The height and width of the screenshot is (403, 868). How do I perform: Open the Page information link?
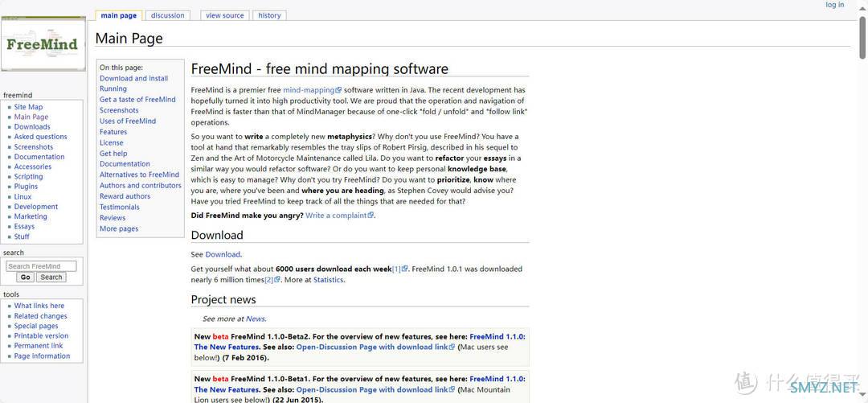42,356
